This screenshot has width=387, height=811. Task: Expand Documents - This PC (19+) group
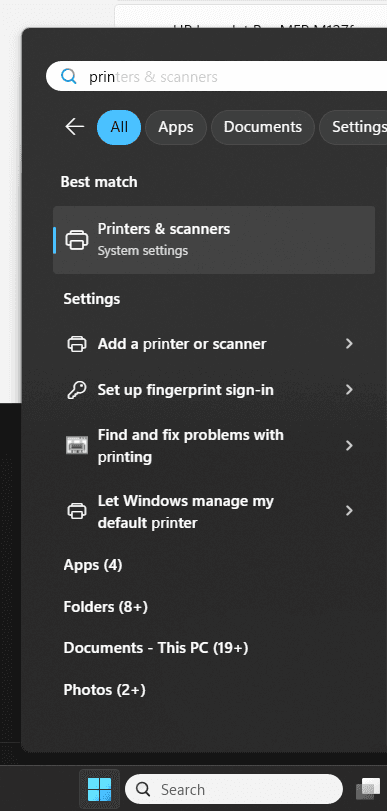[156, 648]
